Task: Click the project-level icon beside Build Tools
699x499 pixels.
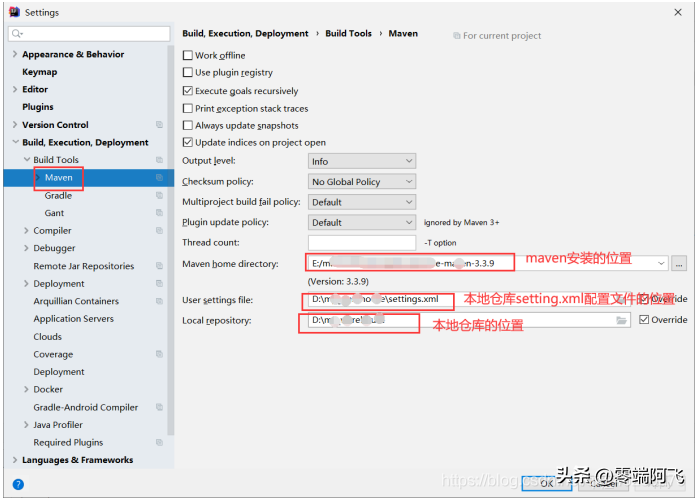Action: point(159,160)
